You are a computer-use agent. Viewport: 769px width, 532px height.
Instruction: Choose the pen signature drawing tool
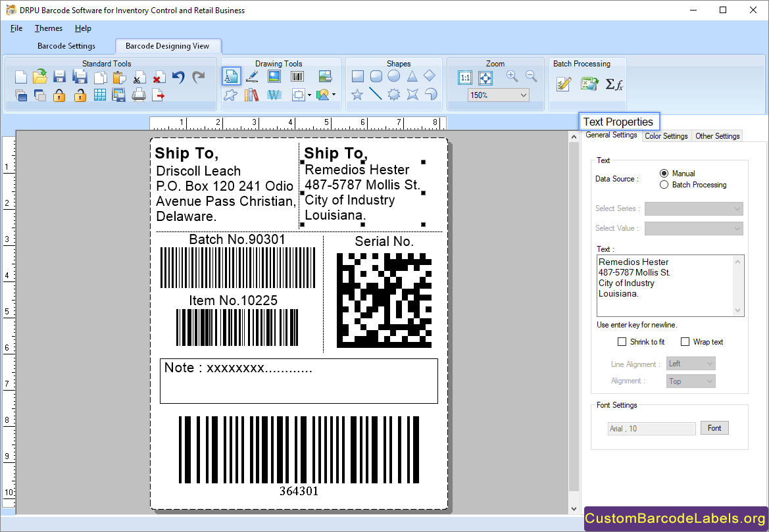coord(252,76)
